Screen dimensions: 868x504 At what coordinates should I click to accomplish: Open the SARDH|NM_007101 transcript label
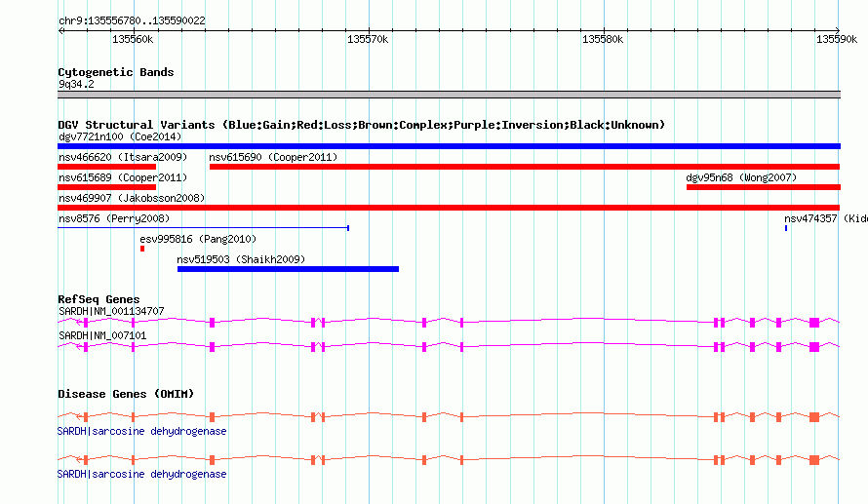pos(102,335)
